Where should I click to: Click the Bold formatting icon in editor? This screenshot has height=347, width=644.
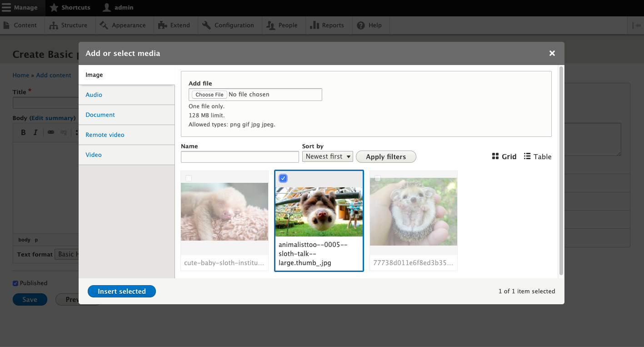(x=24, y=132)
